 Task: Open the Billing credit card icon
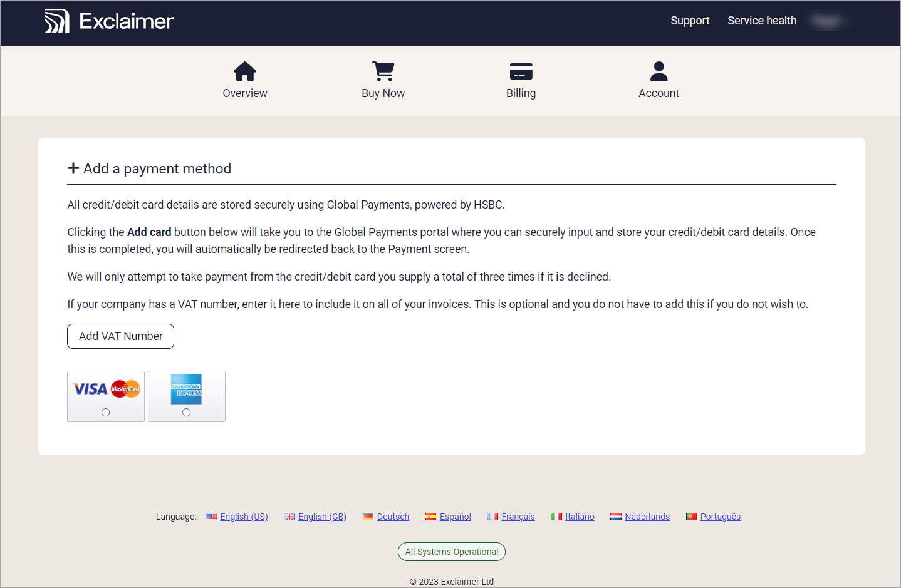(x=521, y=71)
